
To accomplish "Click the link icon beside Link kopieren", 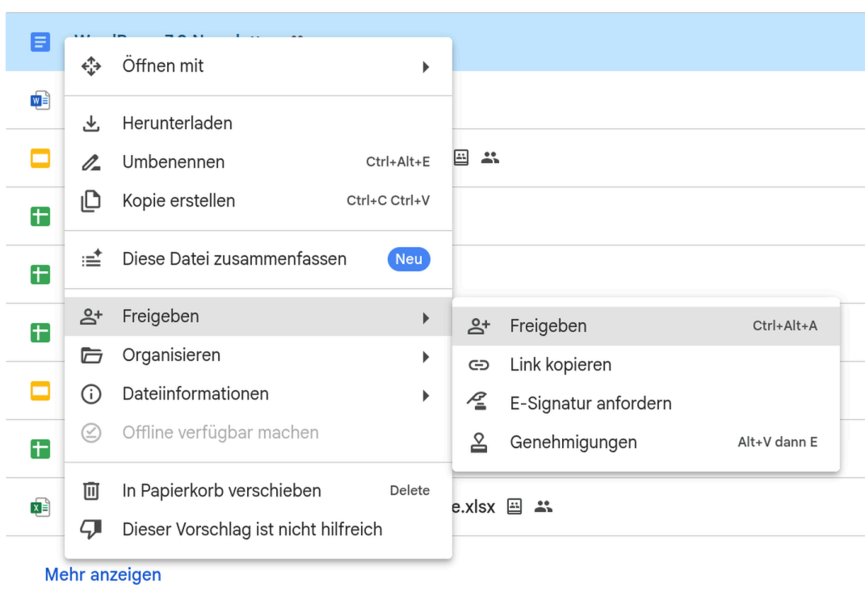I will coord(479,365).
